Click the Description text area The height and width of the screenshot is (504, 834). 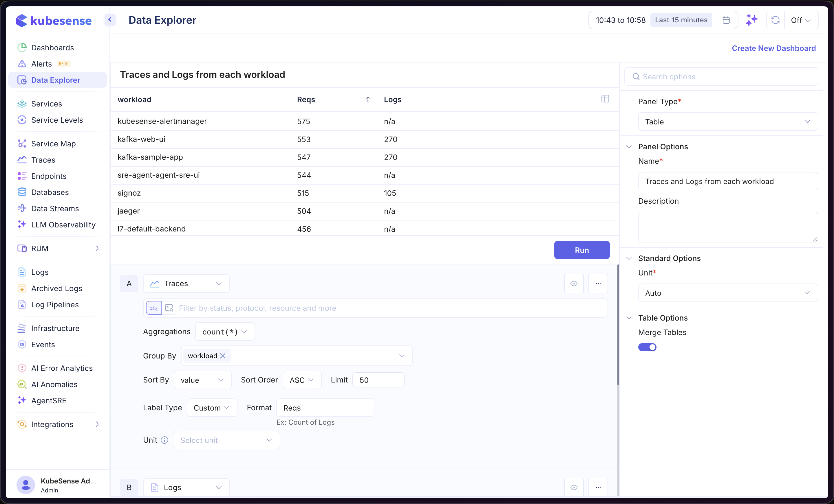click(728, 227)
